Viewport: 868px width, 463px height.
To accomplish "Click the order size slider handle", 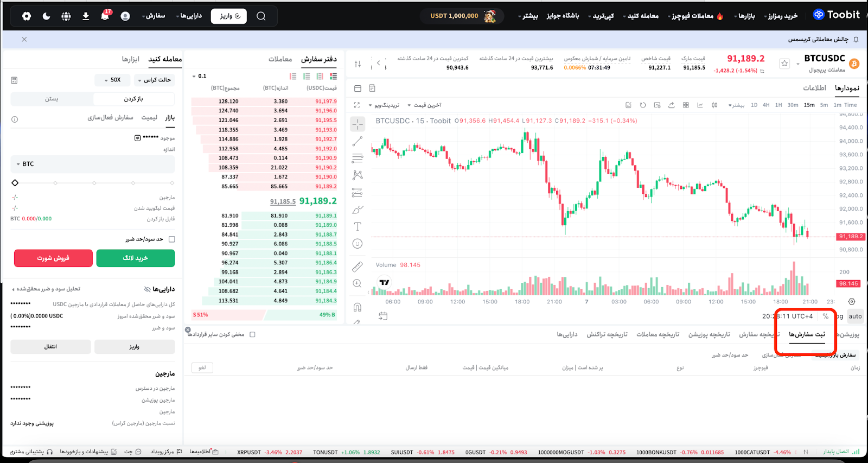I will (15, 183).
